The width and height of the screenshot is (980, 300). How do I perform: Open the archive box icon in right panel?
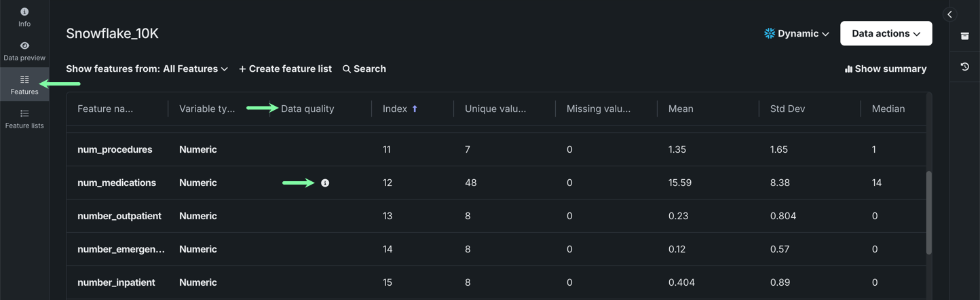[964, 36]
